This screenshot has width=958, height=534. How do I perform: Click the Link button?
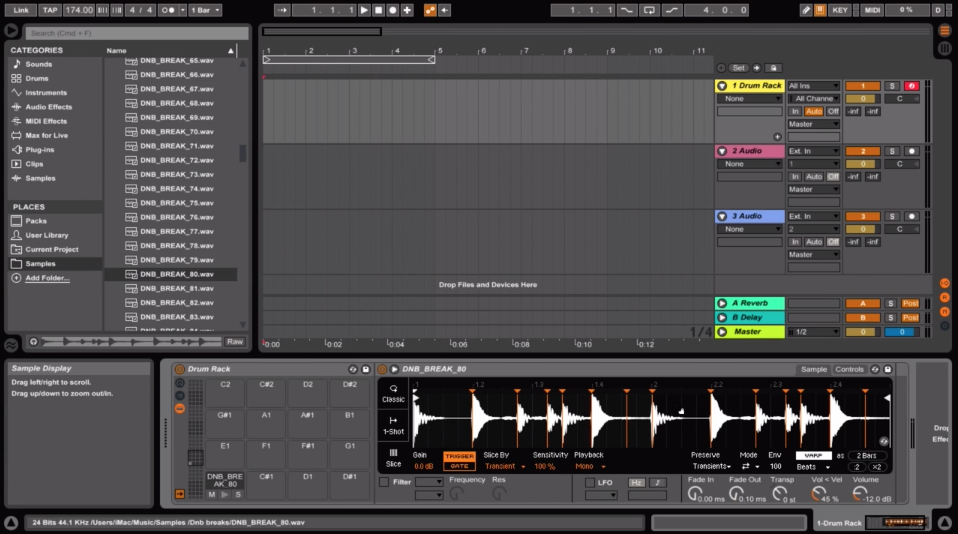pos(21,10)
